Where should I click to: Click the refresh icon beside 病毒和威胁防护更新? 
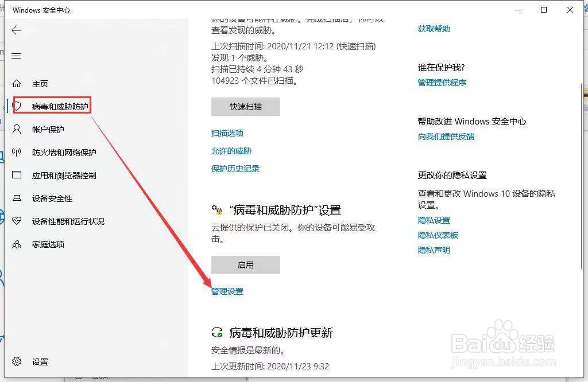pyautogui.click(x=217, y=332)
